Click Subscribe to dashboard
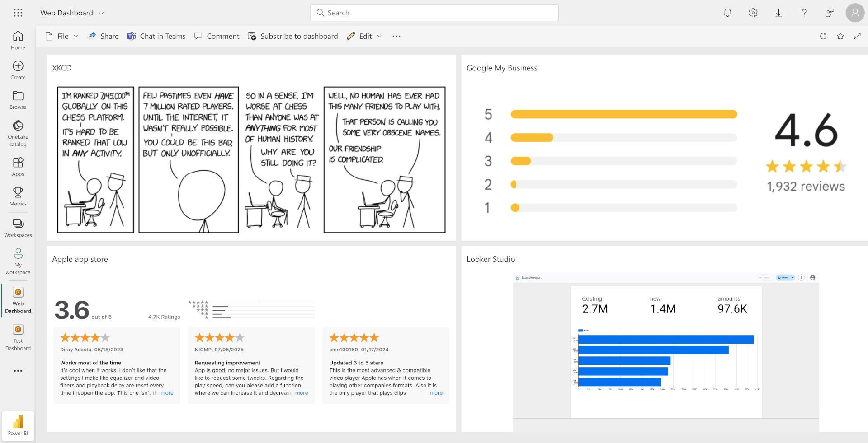 click(x=293, y=36)
